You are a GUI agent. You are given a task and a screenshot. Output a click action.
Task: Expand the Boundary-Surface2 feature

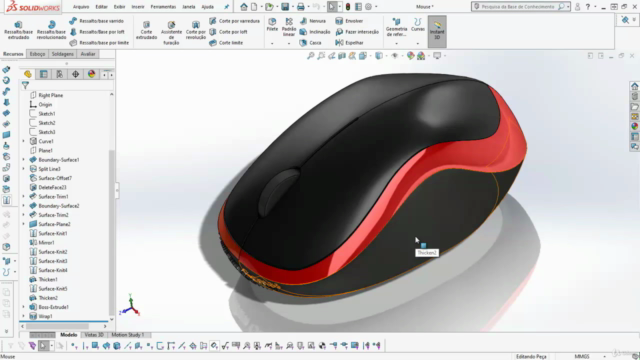23,206
